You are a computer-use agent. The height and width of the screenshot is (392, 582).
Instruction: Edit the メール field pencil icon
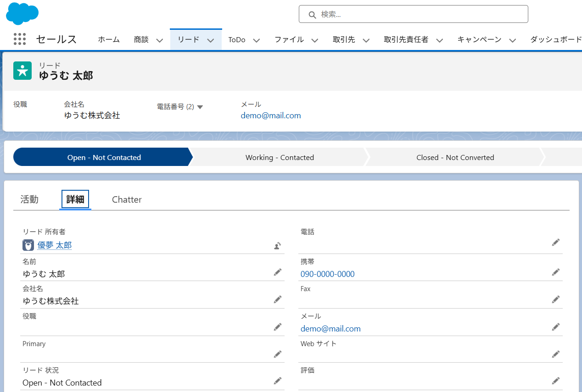(555, 327)
